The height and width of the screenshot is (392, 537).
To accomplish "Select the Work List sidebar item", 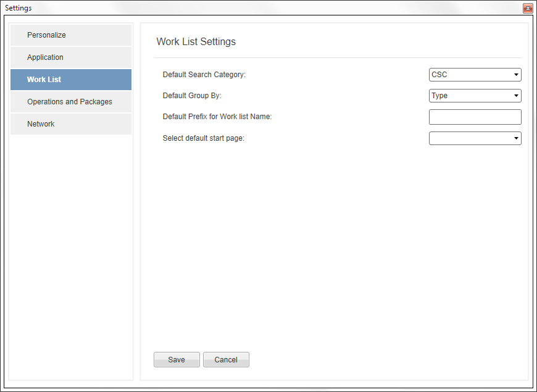I will click(x=71, y=80).
